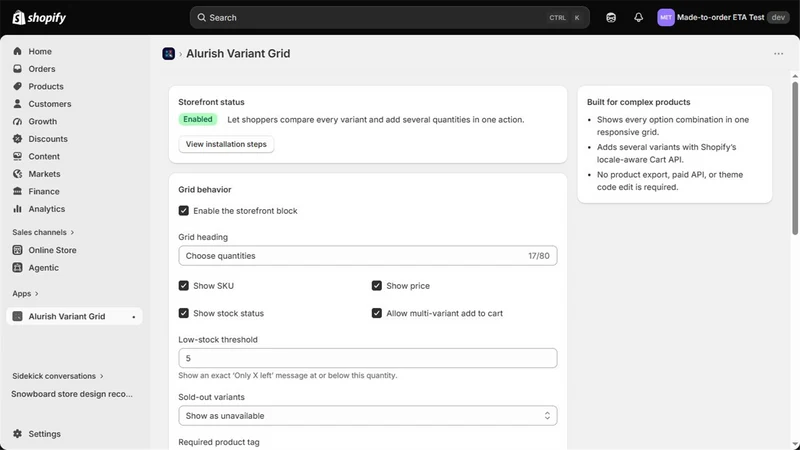Click the search magnifier icon
The image size is (800, 450).
202,17
